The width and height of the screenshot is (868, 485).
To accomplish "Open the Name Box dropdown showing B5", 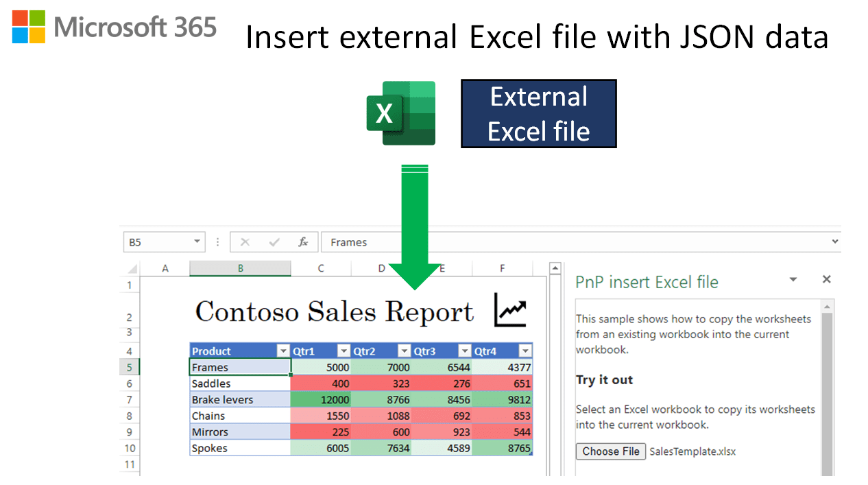I will [x=198, y=241].
